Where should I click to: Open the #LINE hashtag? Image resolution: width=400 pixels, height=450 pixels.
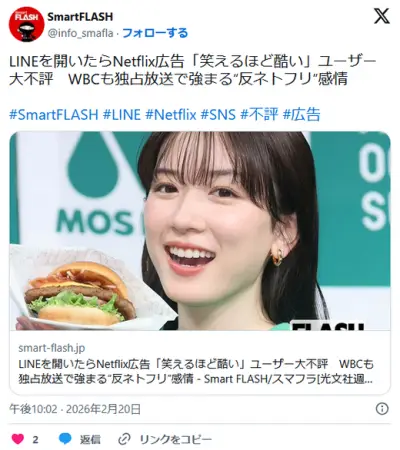[x=122, y=115]
